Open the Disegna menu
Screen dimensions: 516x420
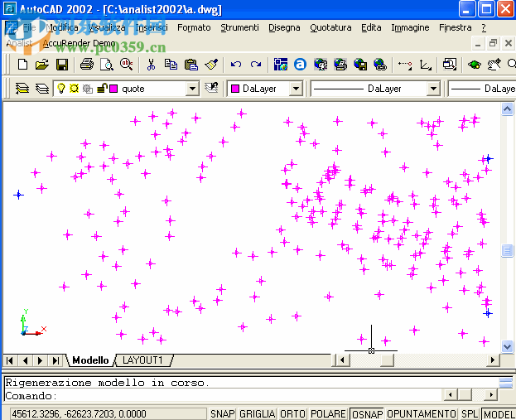(284, 27)
